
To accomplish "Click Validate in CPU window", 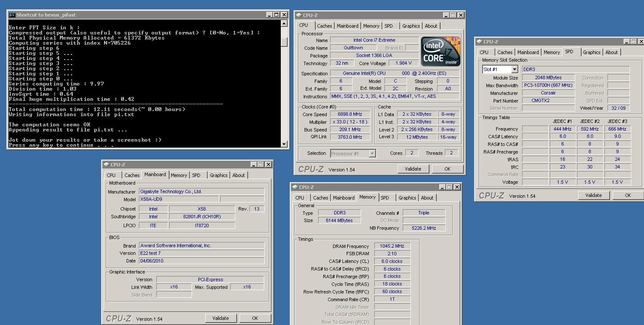I will coord(413,169).
